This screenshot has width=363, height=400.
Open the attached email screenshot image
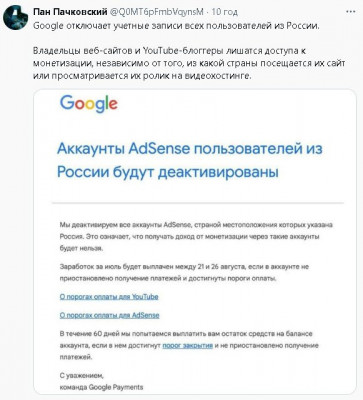pyautogui.click(x=195, y=242)
